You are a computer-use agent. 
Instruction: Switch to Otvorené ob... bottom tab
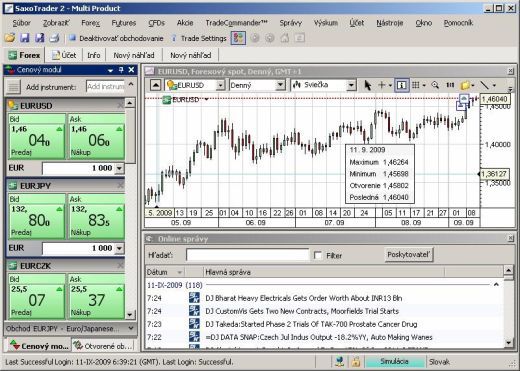coord(103,346)
